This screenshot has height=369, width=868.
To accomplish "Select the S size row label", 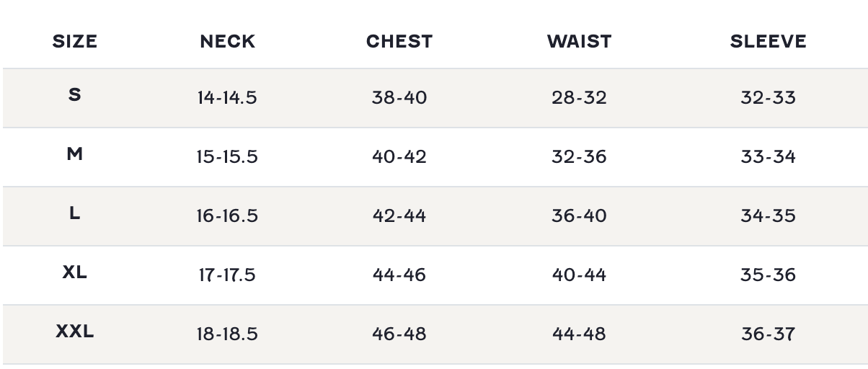I will (x=75, y=94).
